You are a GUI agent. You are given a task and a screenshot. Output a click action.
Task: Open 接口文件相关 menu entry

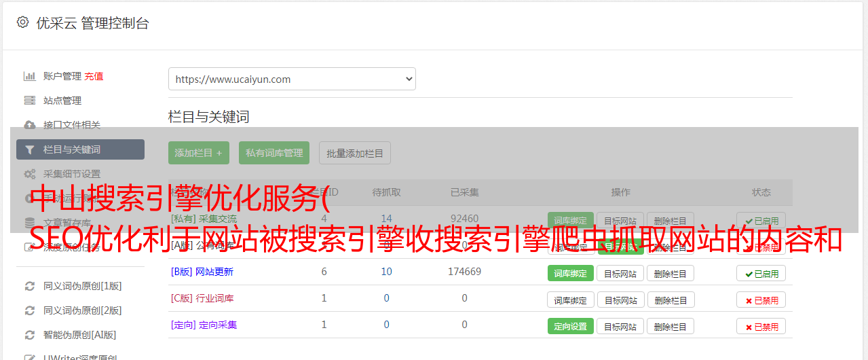coord(72,125)
